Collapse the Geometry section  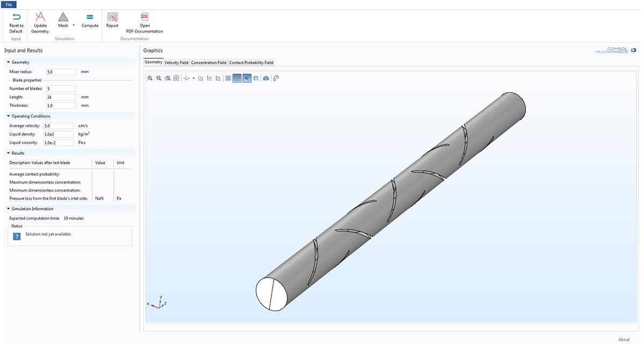(9, 62)
